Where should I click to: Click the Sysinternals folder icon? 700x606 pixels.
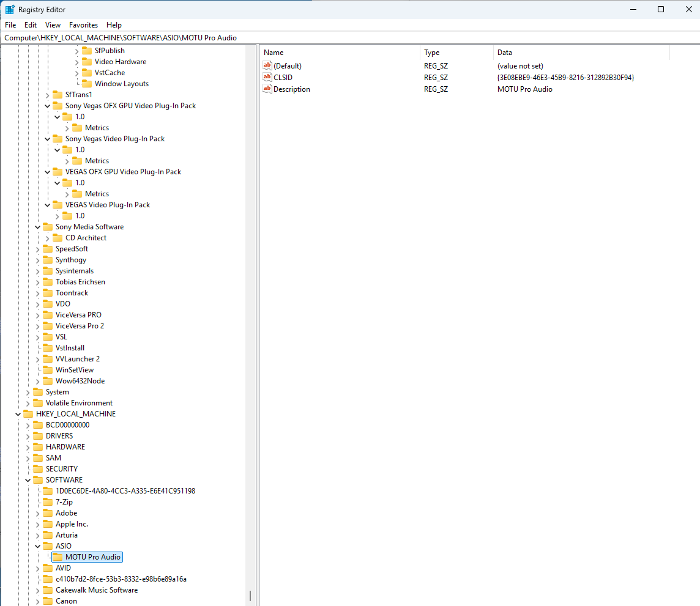coord(48,271)
